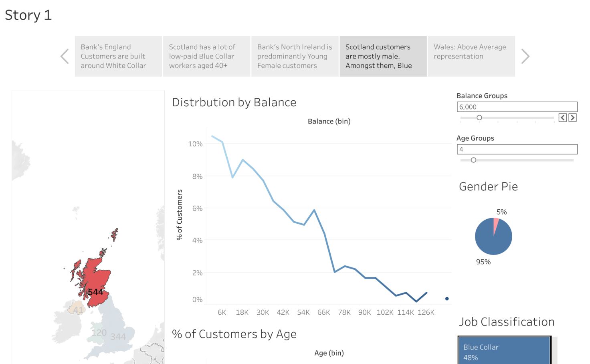The width and height of the screenshot is (590, 364).
Task: Switch to the "Bank's North Ireland" story point
Action: [295, 56]
